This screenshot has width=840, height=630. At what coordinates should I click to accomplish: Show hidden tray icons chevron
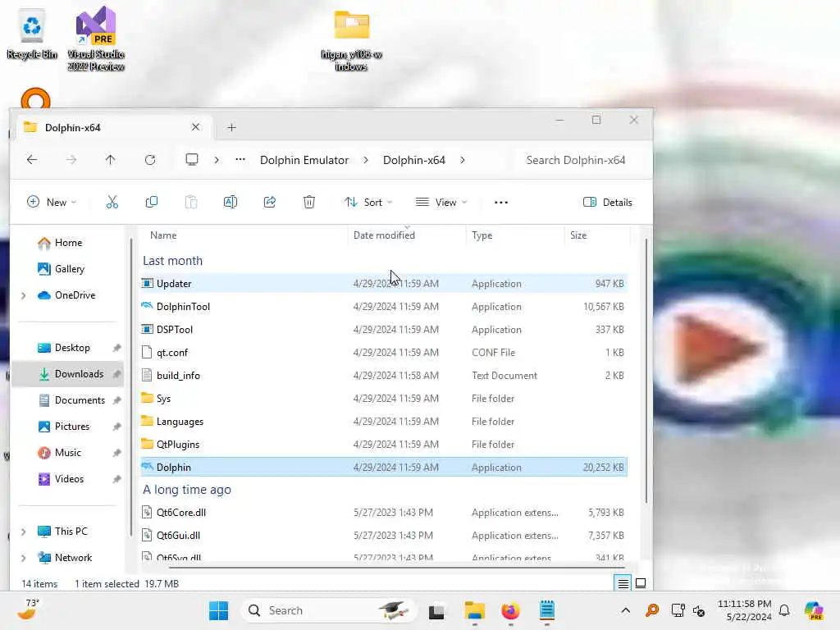[625, 610]
